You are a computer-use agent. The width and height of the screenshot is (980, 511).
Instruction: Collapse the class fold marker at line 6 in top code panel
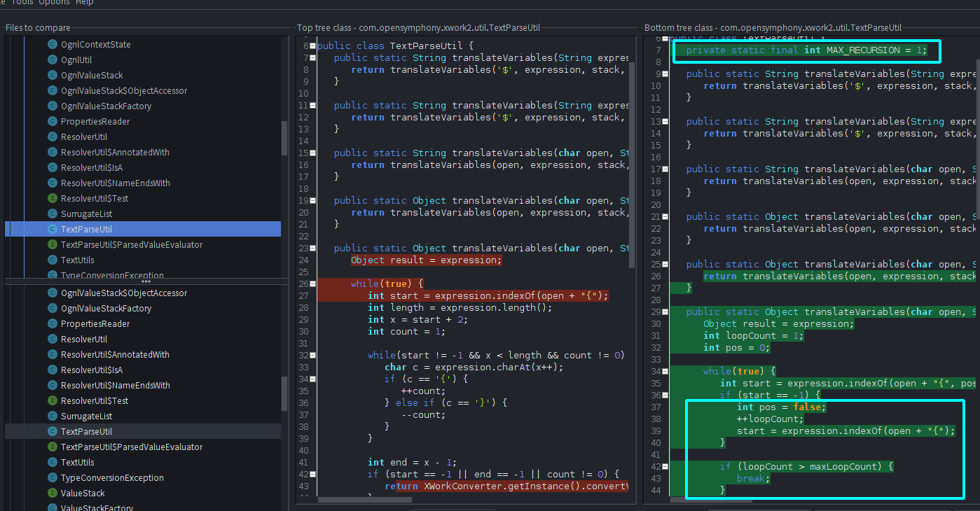tap(312, 46)
